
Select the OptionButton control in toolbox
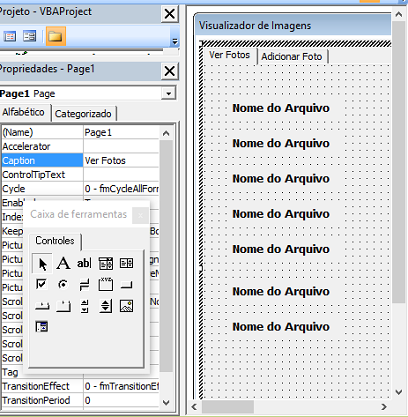pos(63,284)
